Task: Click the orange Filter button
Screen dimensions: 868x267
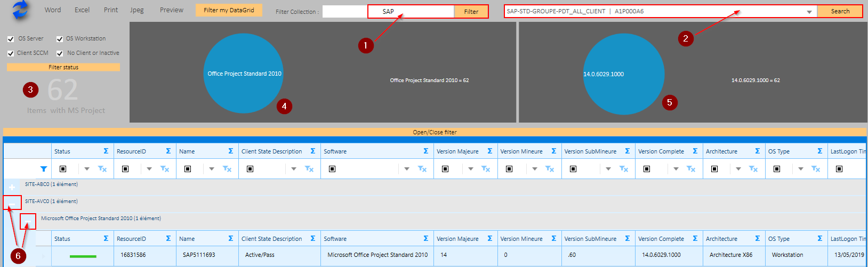Action: [471, 12]
